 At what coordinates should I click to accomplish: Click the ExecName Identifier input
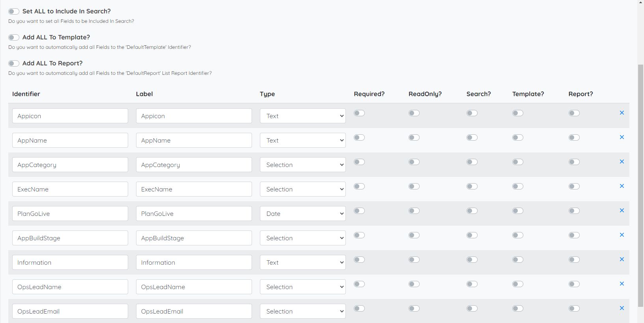[70, 189]
